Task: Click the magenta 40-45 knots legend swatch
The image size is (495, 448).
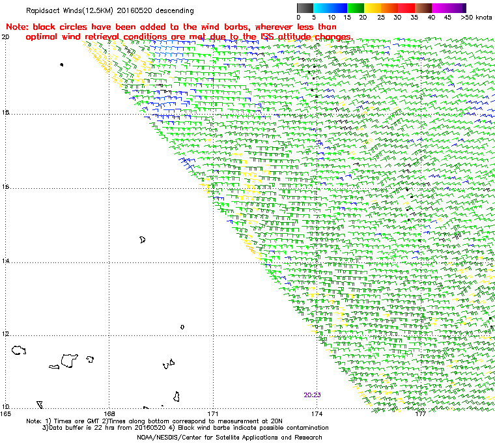Action: point(440,8)
